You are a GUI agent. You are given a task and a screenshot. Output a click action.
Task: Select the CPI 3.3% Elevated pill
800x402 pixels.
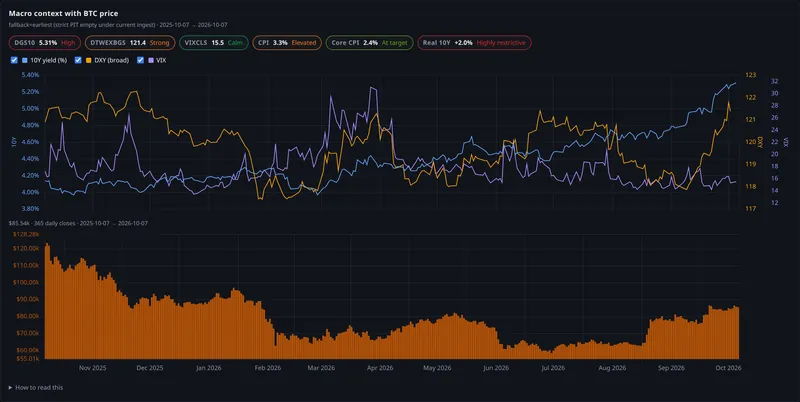(x=287, y=43)
